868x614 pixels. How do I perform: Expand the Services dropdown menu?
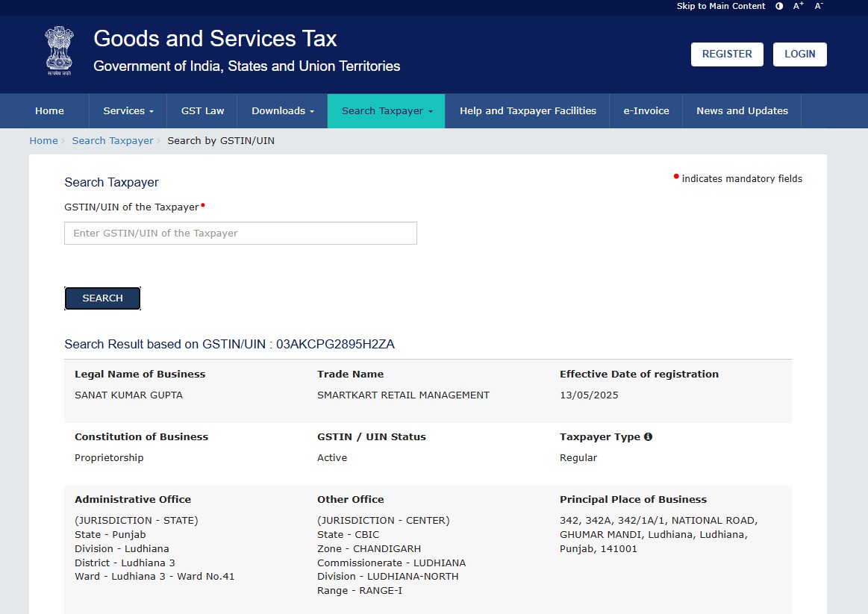point(128,111)
